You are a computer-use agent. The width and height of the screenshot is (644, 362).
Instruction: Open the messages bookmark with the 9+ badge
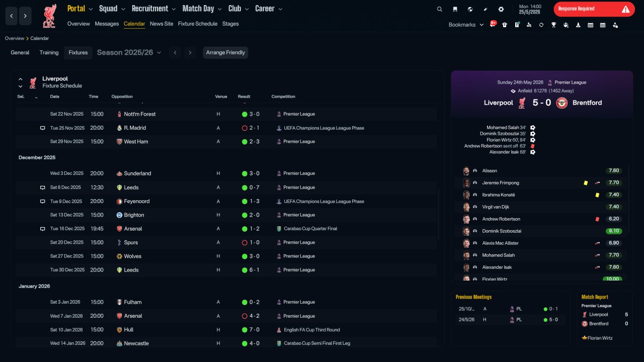(493, 24)
